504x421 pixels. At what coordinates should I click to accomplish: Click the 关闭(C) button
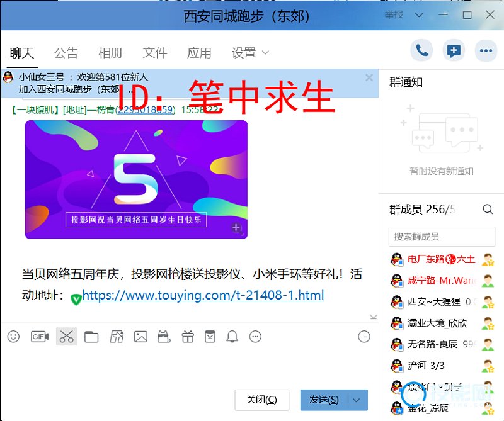click(262, 400)
